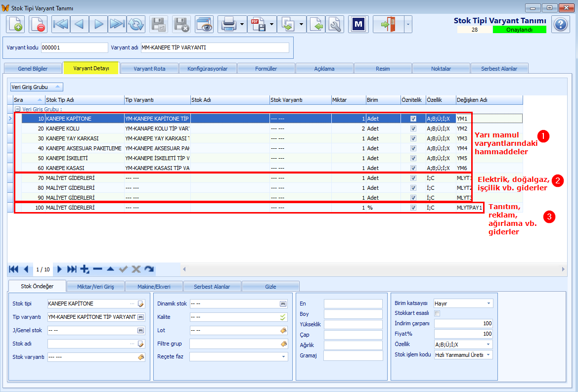This screenshot has height=392, width=578.
Task: Click the import document green arrow icon
Action: 316,24
